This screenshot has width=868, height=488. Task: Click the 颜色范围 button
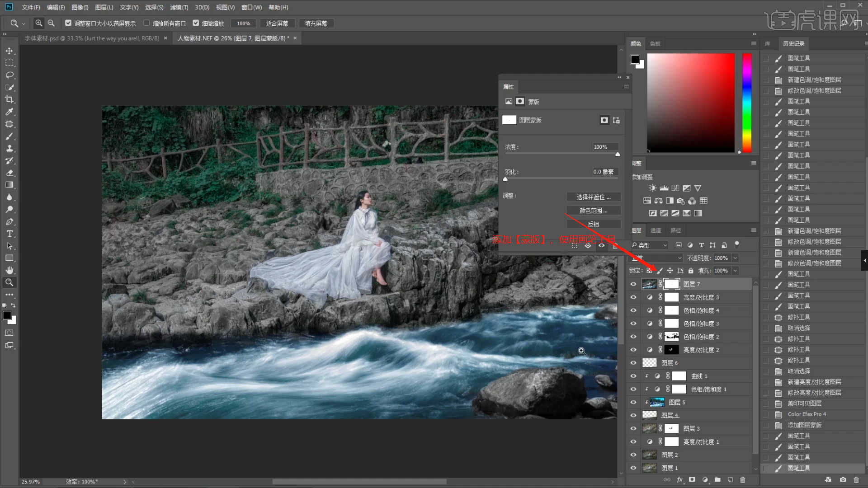point(593,211)
